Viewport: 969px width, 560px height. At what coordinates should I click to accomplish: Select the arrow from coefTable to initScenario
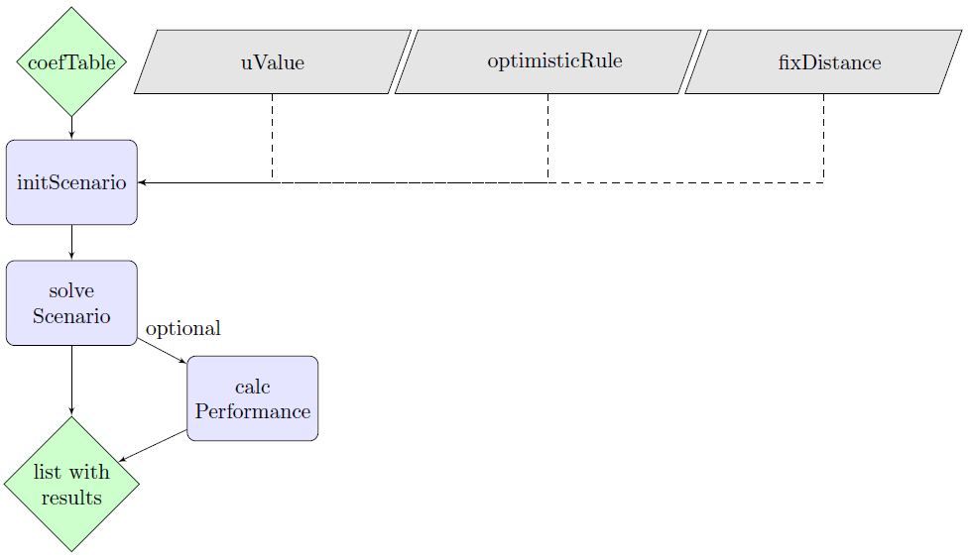click(x=71, y=128)
